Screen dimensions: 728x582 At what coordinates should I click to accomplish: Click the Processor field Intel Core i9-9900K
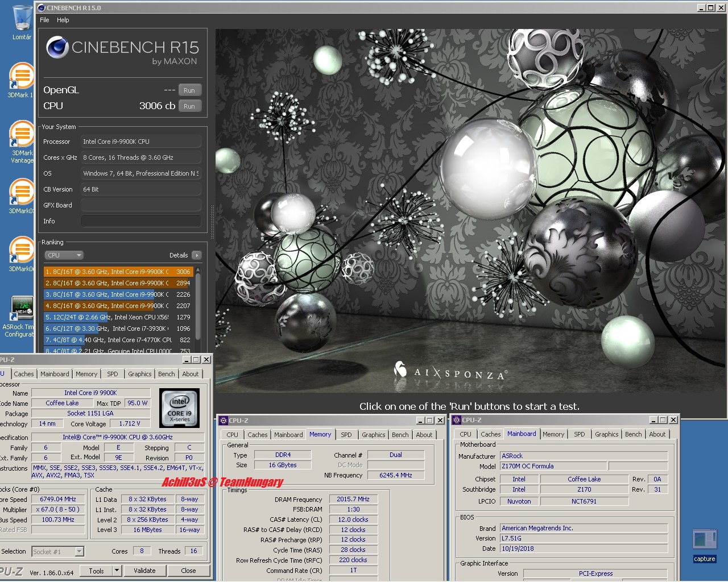[141, 142]
